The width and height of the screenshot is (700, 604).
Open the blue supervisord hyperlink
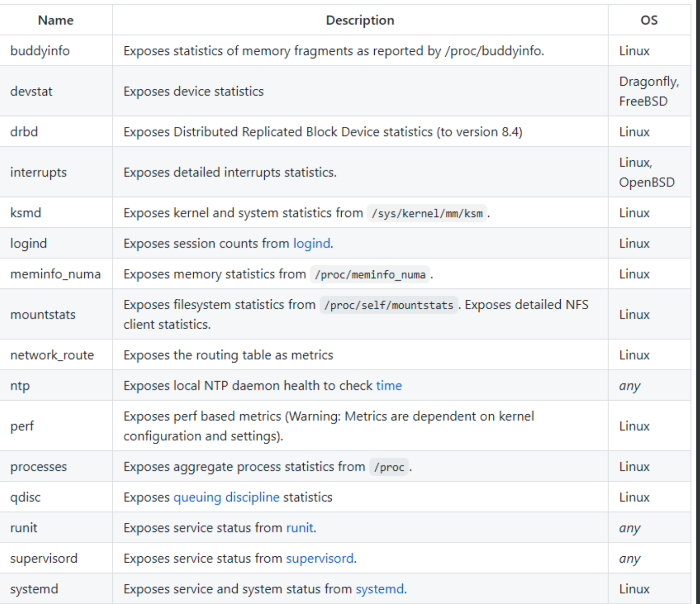pos(320,559)
